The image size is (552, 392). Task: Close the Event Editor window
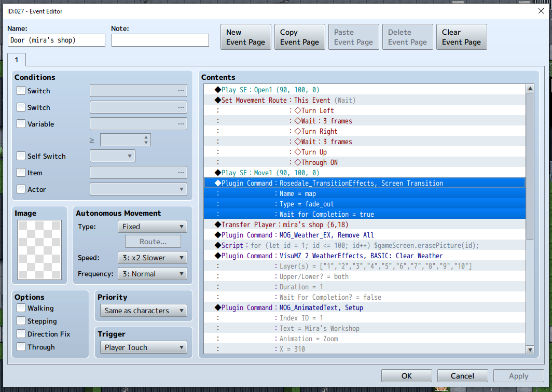(x=541, y=11)
